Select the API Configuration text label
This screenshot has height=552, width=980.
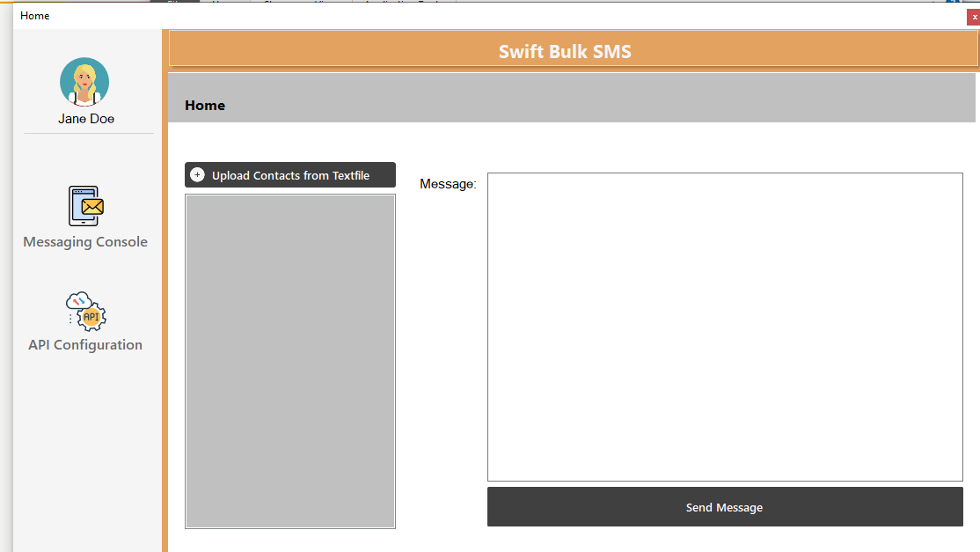[x=84, y=344]
